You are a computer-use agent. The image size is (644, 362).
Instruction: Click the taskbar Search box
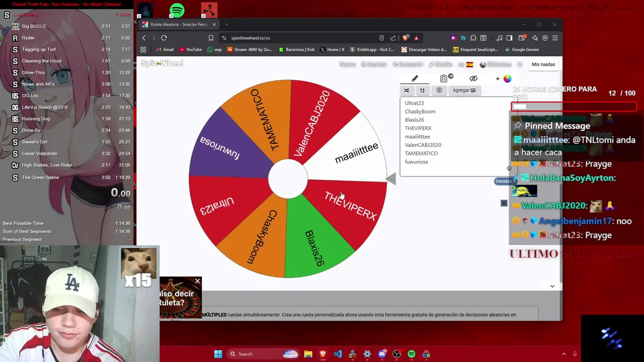click(263, 354)
